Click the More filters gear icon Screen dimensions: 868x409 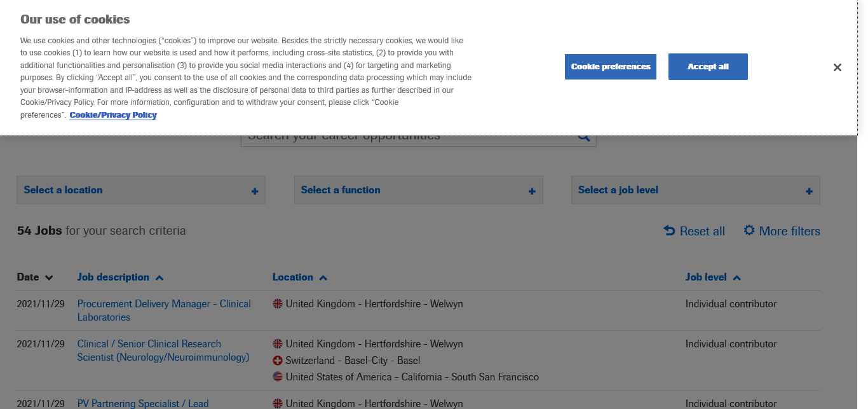tap(749, 230)
